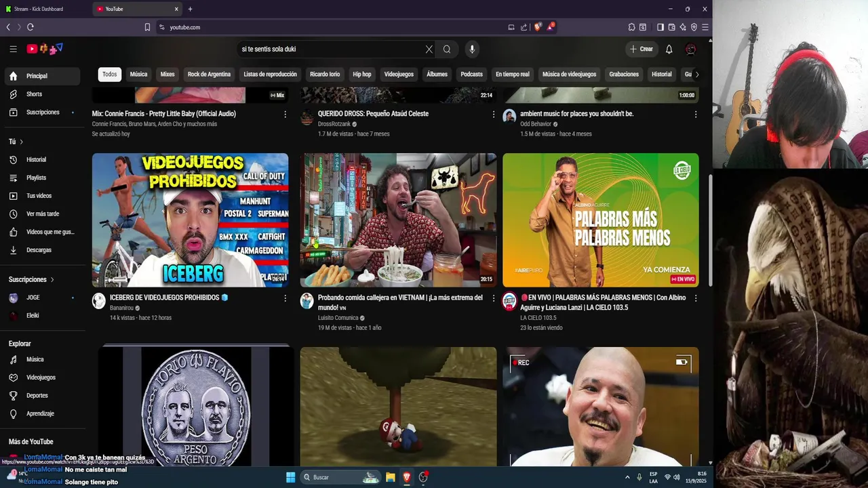Open Historial in sidebar
Image resolution: width=868 pixels, height=488 pixels.
pyautogui.click(x=42, y=159)
